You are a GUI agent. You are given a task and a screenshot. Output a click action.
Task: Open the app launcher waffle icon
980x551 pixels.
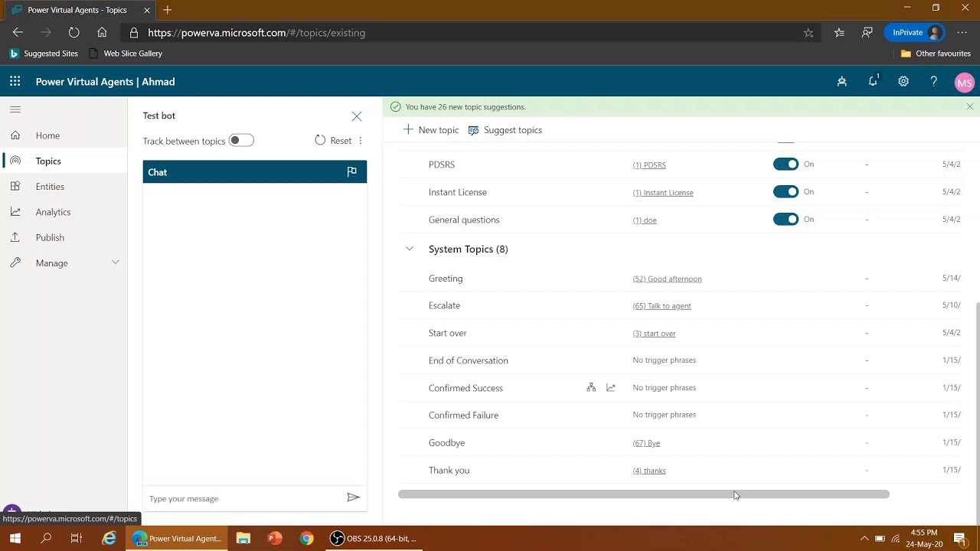click(x=15, y=81)
